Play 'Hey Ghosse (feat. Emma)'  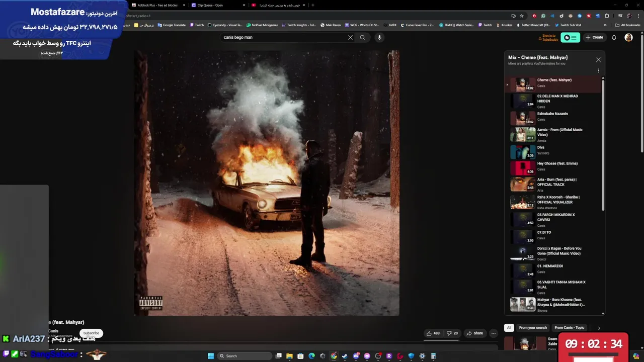554,168
